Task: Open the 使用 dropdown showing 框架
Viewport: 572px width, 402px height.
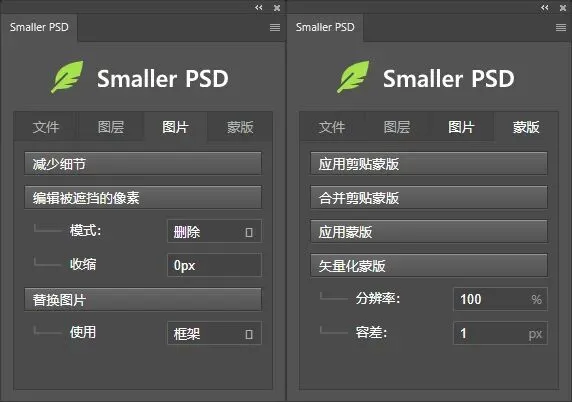Action: click(214, 333)
